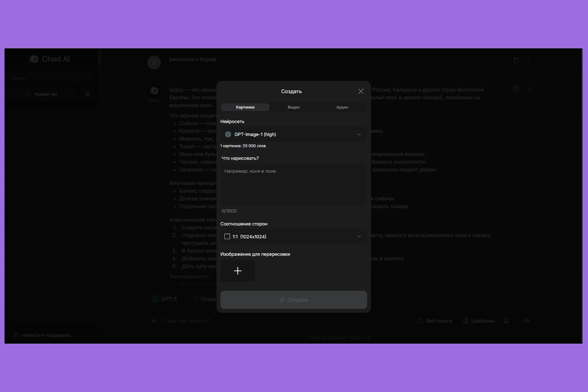Open more options for the user message
This screenshot has height=392, width=588.
click(x=529, y=60)
